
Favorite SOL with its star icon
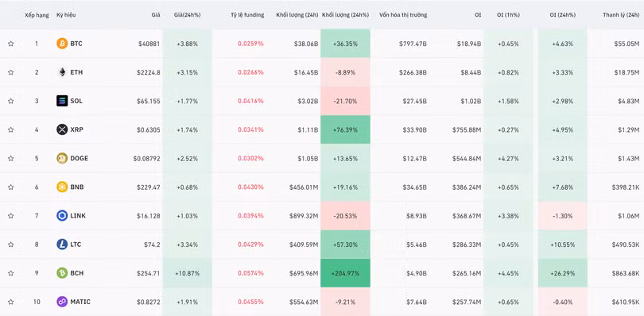(x=10, y=101)
